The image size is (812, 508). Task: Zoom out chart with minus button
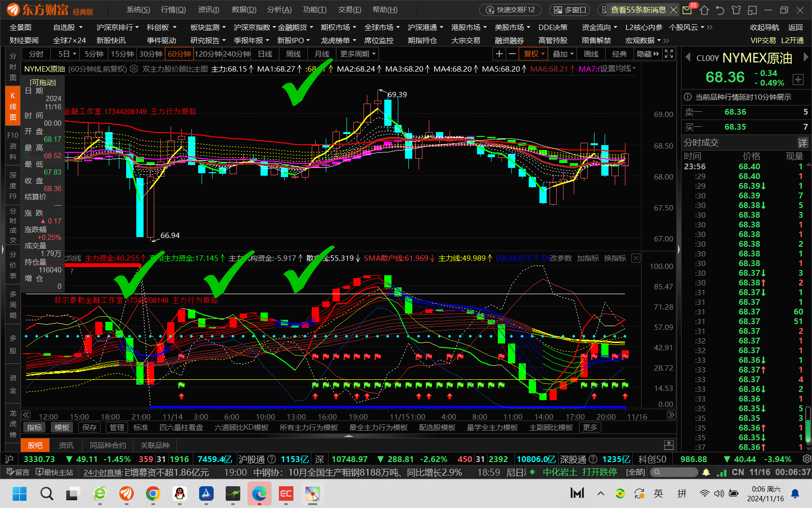[x=512, y=54]
